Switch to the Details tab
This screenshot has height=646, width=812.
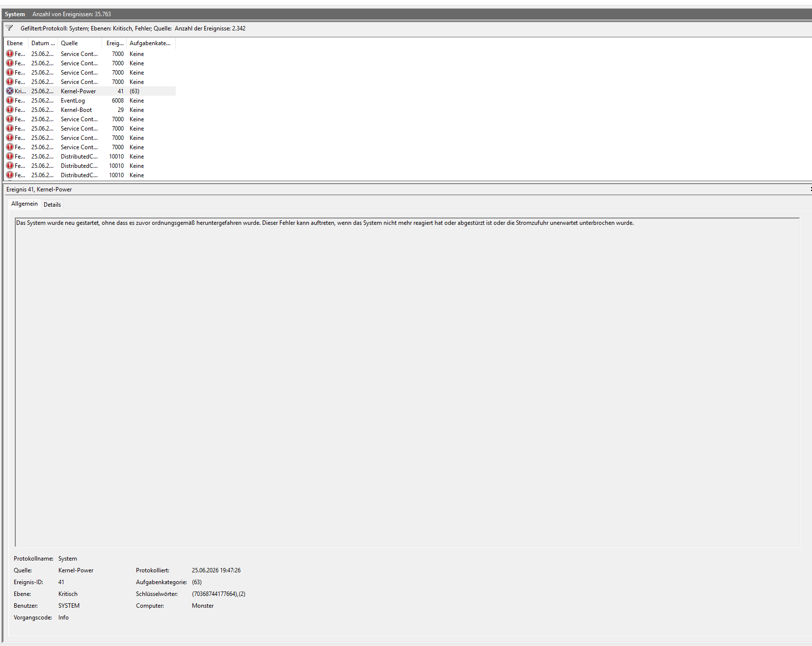click(52, 205)
